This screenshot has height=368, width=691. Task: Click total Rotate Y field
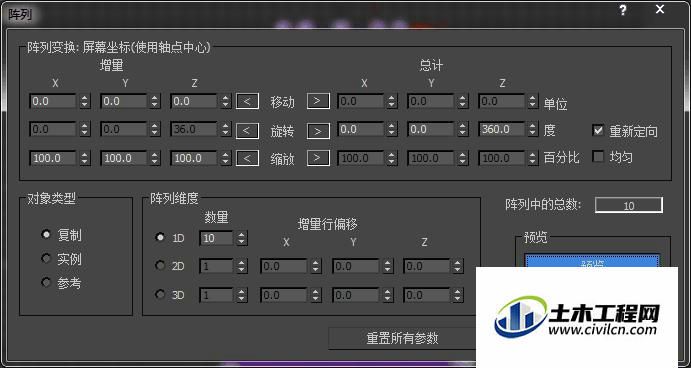(431, 130)
